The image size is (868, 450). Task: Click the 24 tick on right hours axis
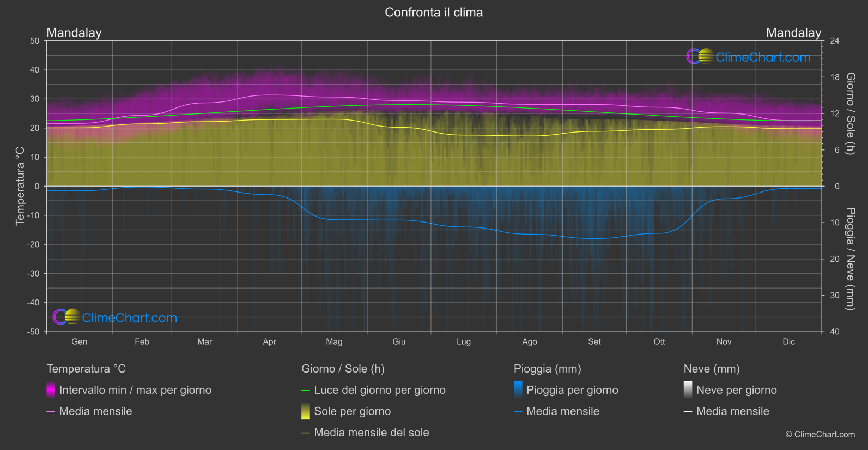(835, 41)
